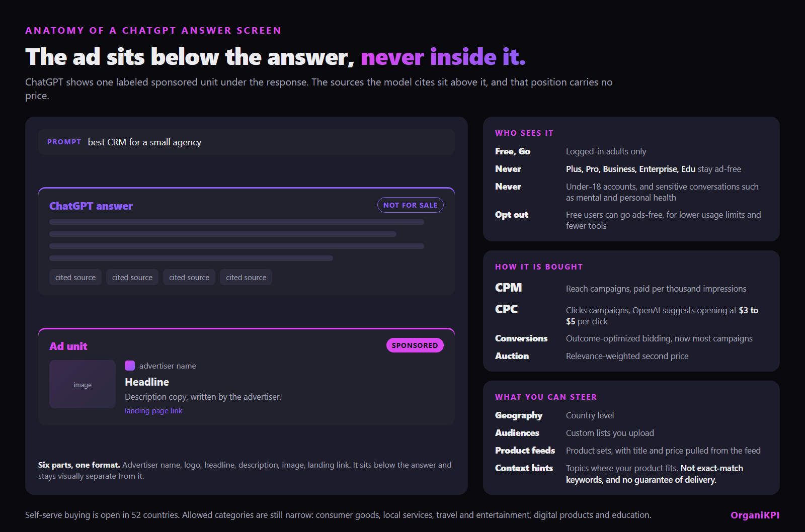Click the 'Product feeds' row label
Image resolution: width=805 pixels, height=532 pixels.
tap(525, 451)
